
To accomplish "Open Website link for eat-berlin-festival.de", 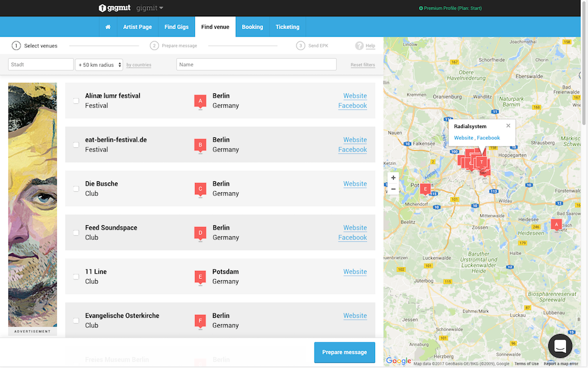I will click(x=355, y=140).
